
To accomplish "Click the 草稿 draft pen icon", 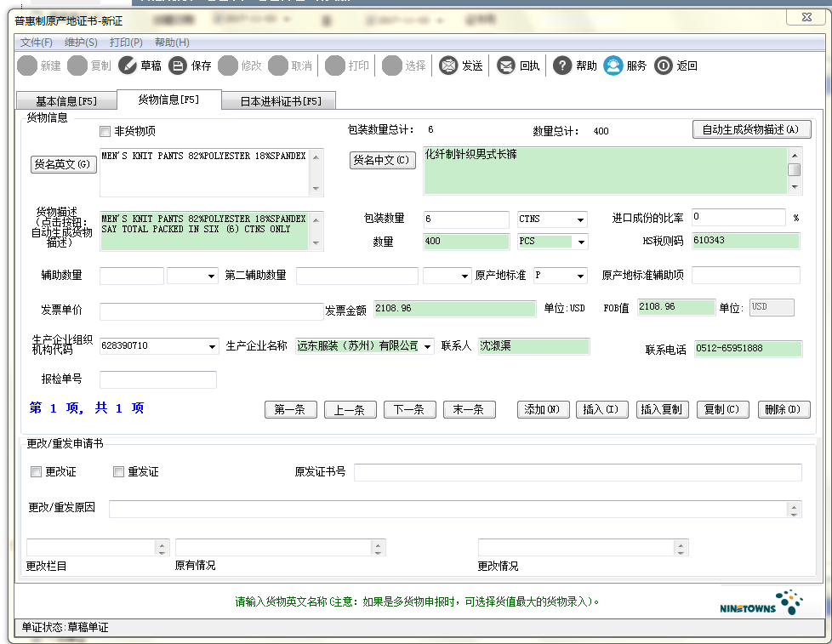I will point(128,66).
